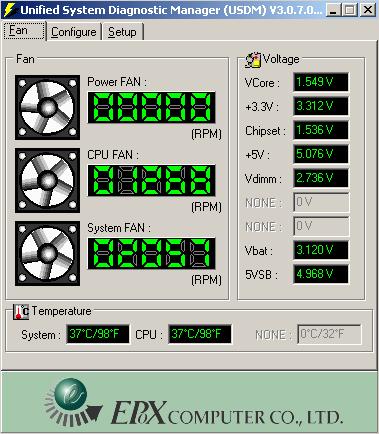Click the Vbat voltage value field
Screen dimensions: 379x434
(x=321, y=250)
